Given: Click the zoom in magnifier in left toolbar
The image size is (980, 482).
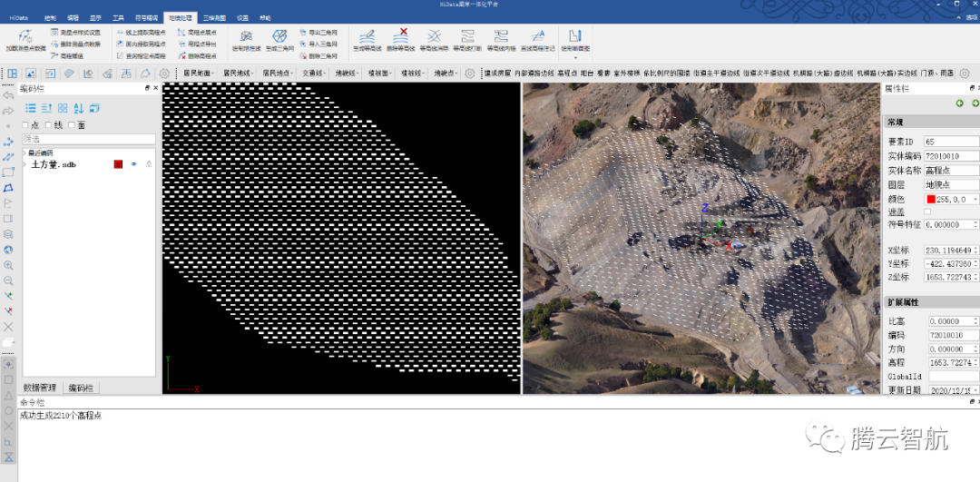Looking at the screenshot, I should click(x=8, y=265).
